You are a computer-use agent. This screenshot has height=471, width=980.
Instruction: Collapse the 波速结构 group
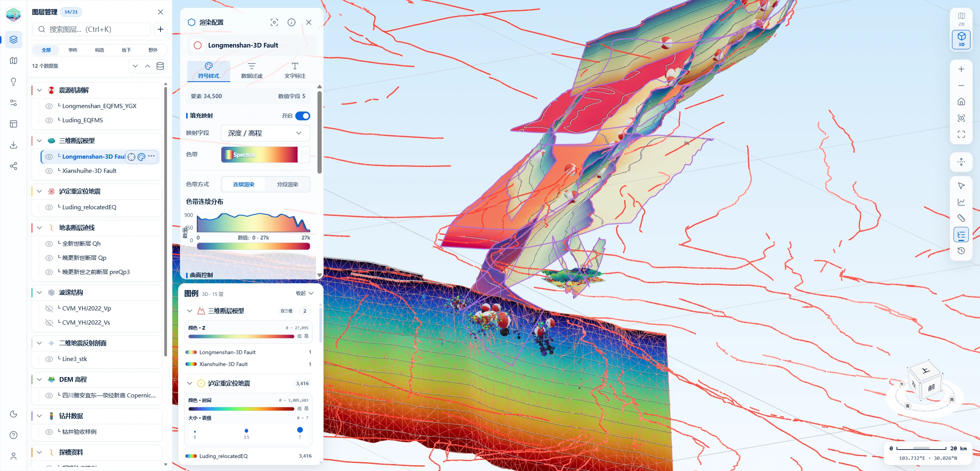coord(39,292)
